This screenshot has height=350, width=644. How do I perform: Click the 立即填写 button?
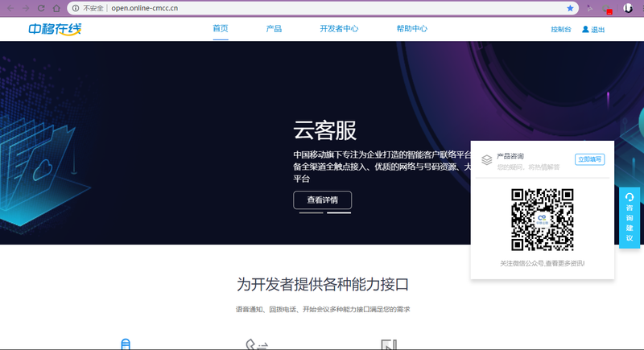click(589, 159)
